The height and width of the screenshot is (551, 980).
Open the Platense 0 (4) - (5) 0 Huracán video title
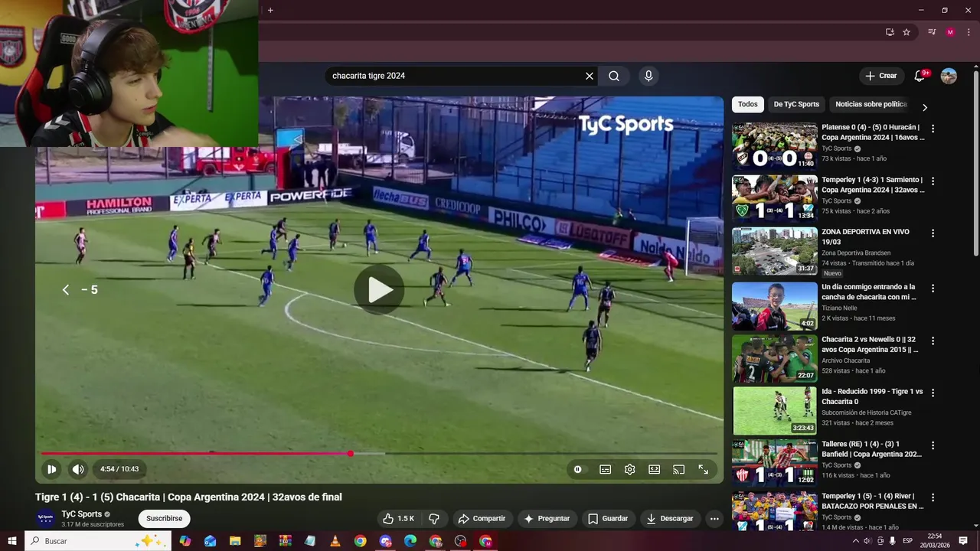click(873, 132)
